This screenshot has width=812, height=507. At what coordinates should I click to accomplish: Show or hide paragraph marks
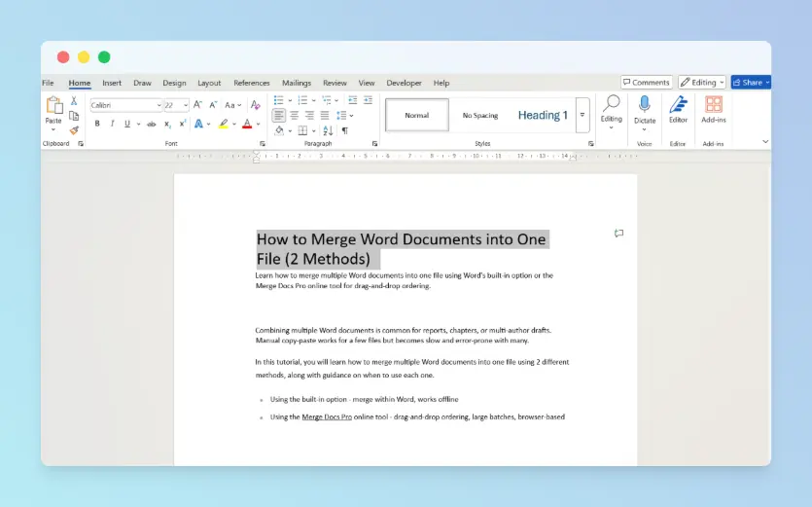(x=345, y=130)
